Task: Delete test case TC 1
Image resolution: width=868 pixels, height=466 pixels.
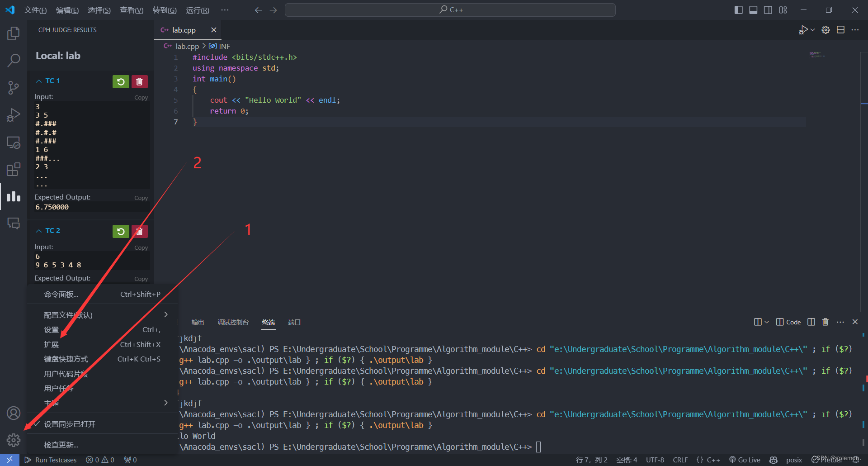Action: [139, 81]
